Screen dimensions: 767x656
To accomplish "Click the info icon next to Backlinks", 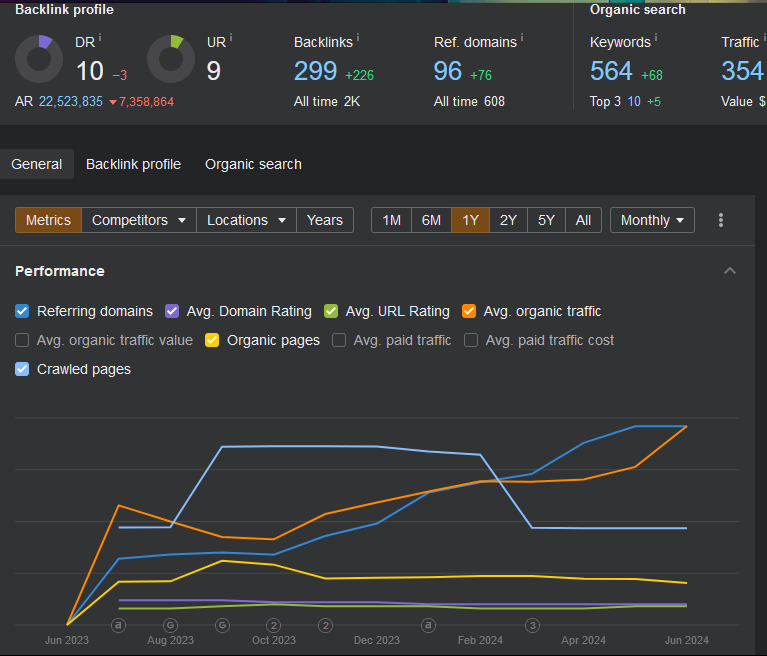I will (x=358, y=38).
